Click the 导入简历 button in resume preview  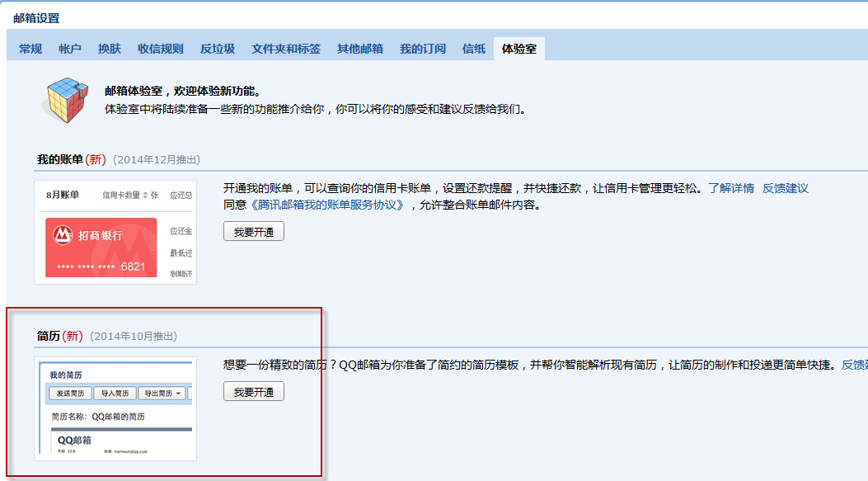[x=115, y=394]
